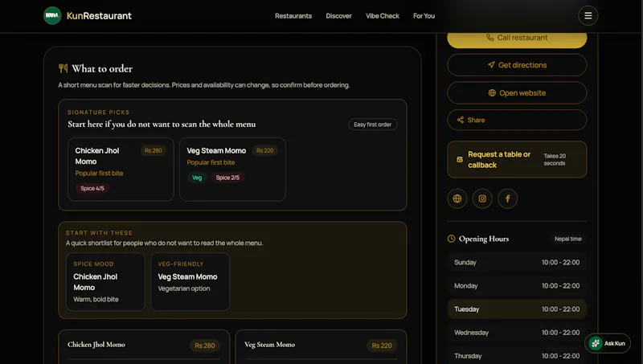Click the Start With These label
This screenshot has height=364, width=643.
point(99,233)
